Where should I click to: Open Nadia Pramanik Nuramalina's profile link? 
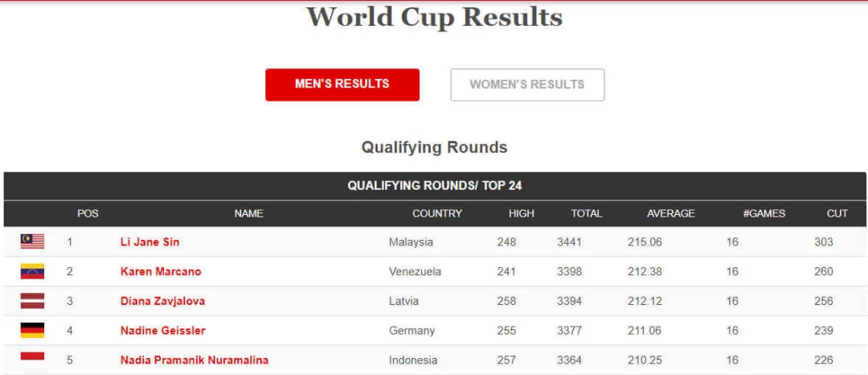tap(194, 360)
